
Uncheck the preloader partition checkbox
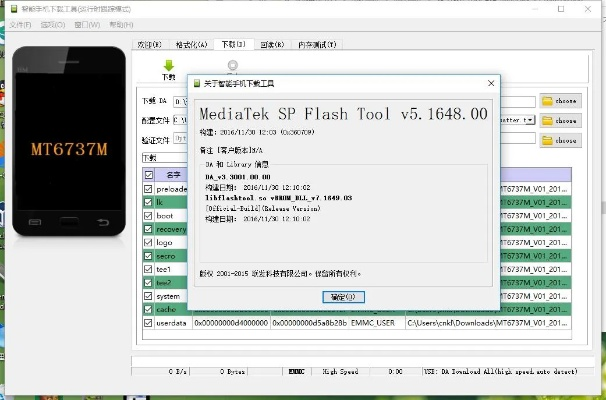coord(149,187)
